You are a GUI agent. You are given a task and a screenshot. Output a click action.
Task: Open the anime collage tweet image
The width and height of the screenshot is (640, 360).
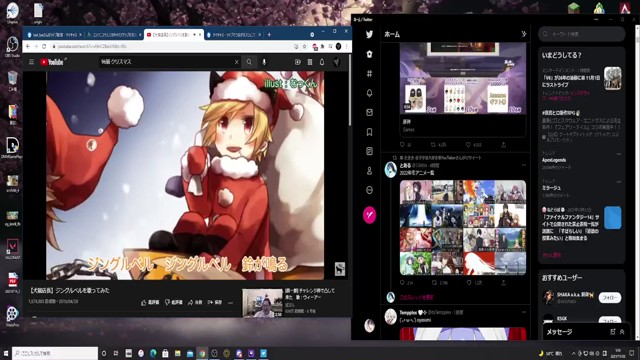(x=462, y=228)
